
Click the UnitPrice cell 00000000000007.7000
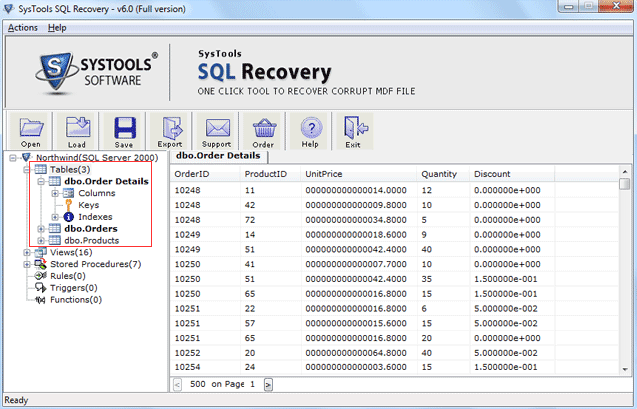[356, 264]
